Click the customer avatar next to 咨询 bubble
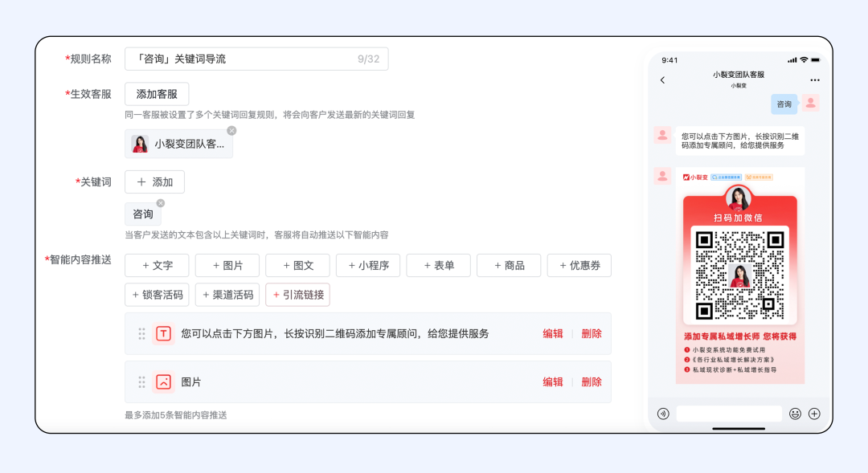The width and height of the screenshot is (868, 473). tap(810, 104)
